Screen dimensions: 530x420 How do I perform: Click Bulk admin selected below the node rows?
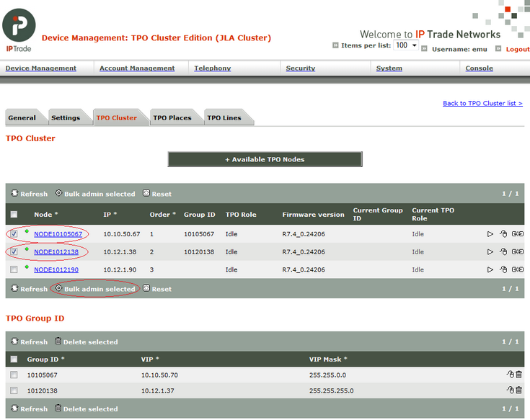click(95, 289)
